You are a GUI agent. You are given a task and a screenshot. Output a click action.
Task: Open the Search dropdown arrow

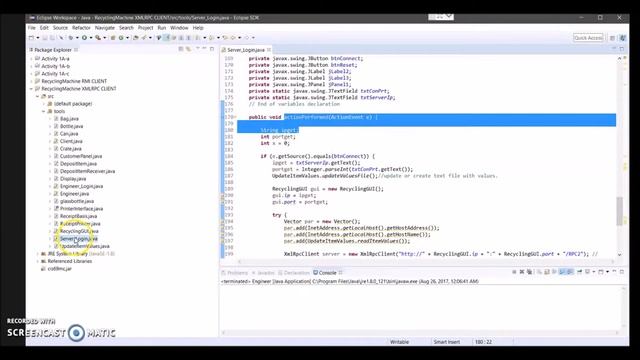click(150, 38)
